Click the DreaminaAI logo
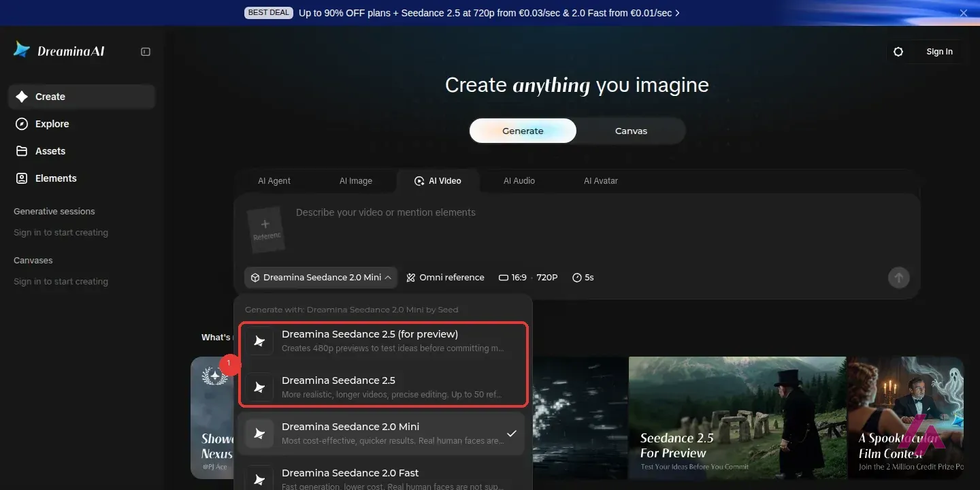980x490 pixels. click(x=59, y=50)
